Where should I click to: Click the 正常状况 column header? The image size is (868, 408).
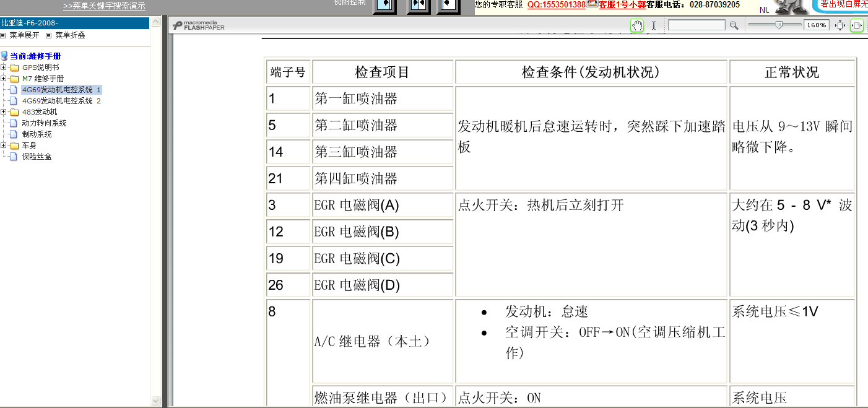pos(792,72)
